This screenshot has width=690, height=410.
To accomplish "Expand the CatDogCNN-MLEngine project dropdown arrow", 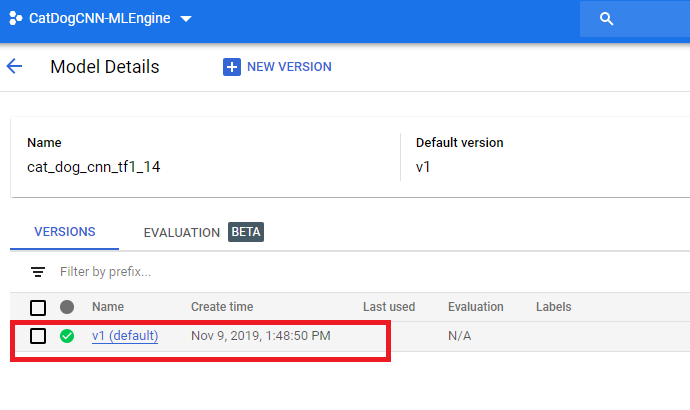I will tap(187, 20).
